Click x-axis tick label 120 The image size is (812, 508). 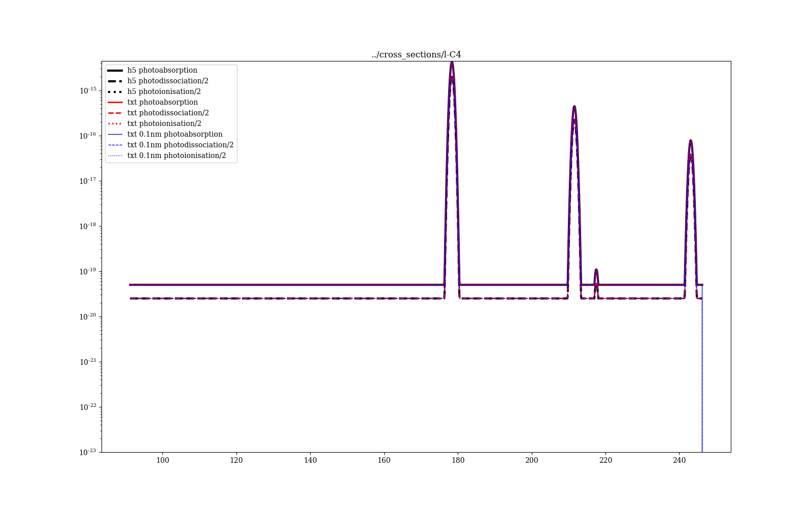coord(236,460)
